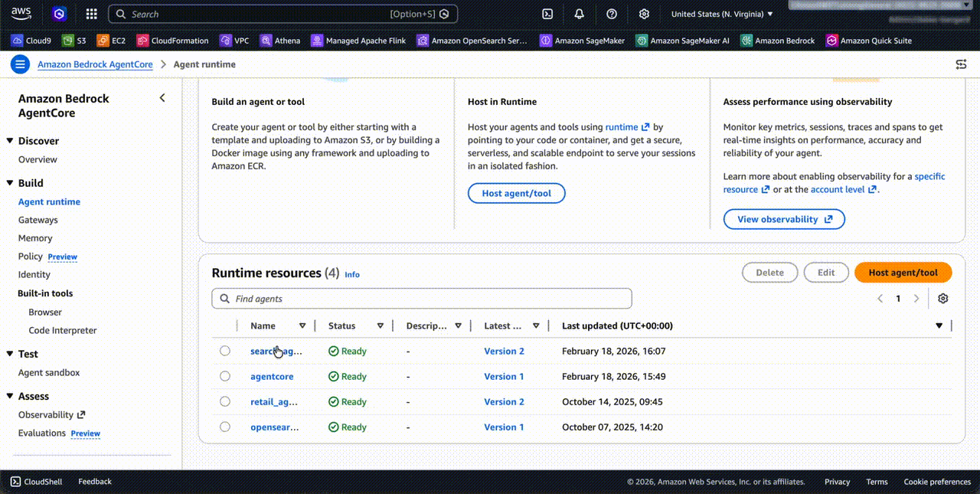The width and height of the screenshot is (980, 494).
Task: Collapse the AgentCore sidebar with chevron
Action: (x=162, y=98)
